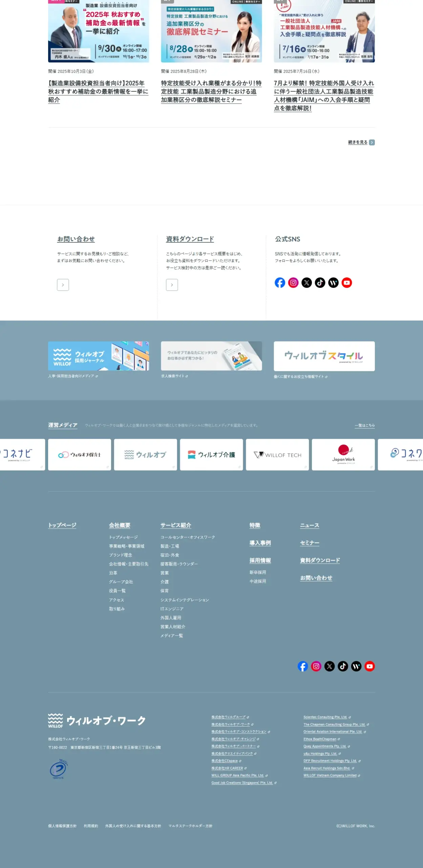The width and height of the screenshot is (423, 868).
Task: Open the ウィルオブ採用ジャーナル banner
Action: [99, 356]
